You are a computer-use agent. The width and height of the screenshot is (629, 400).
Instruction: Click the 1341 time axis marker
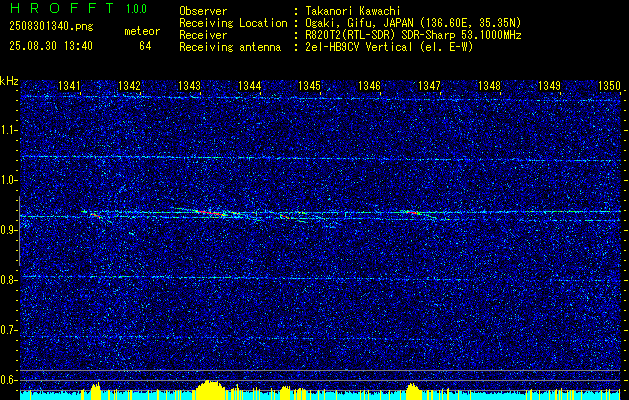69,86
